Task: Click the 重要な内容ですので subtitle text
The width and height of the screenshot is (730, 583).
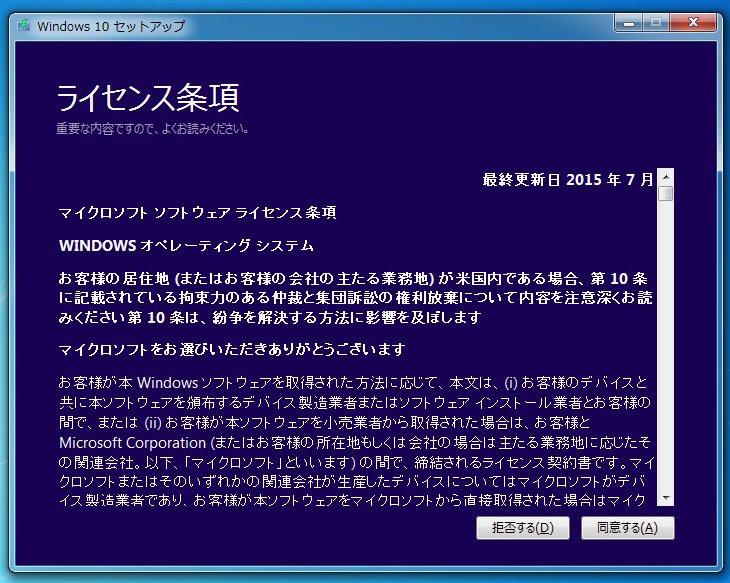Action: (152, 129)
